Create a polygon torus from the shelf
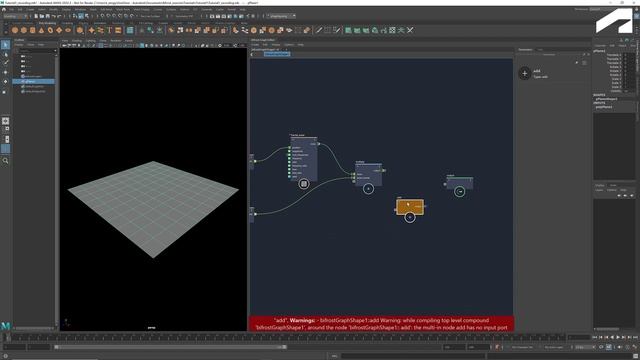This screenshot has width=640, height=360. point(50,30)
